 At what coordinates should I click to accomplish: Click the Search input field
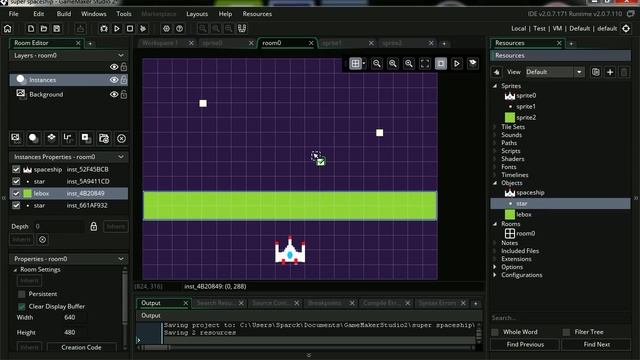pyautogui.click(x=560, y=318)
